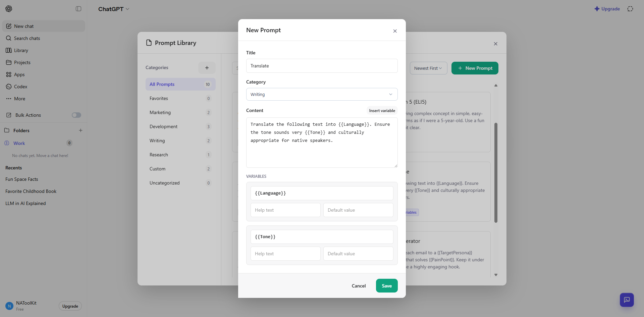Open the Fun Space Facts chat
The height and width of the screenshot is (317, 644).
pos(44,179)
